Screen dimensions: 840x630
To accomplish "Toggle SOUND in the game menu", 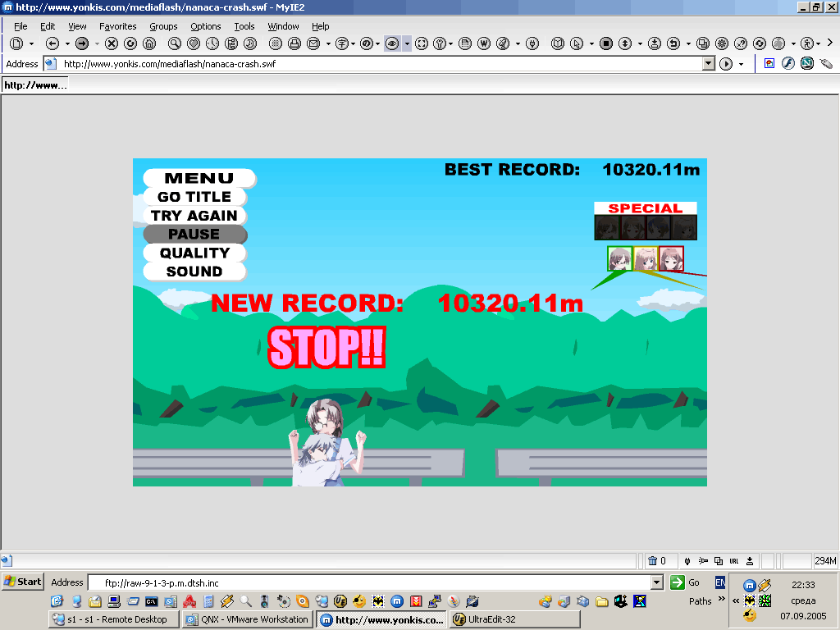I will tap(195, 272).
